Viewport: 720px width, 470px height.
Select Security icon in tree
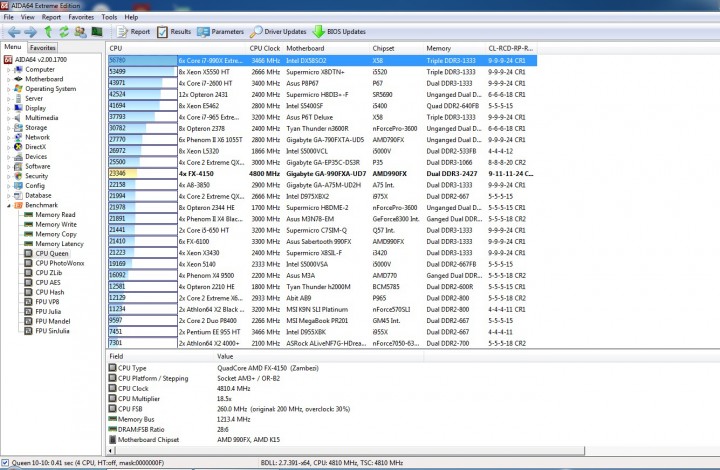pos(18,176)
